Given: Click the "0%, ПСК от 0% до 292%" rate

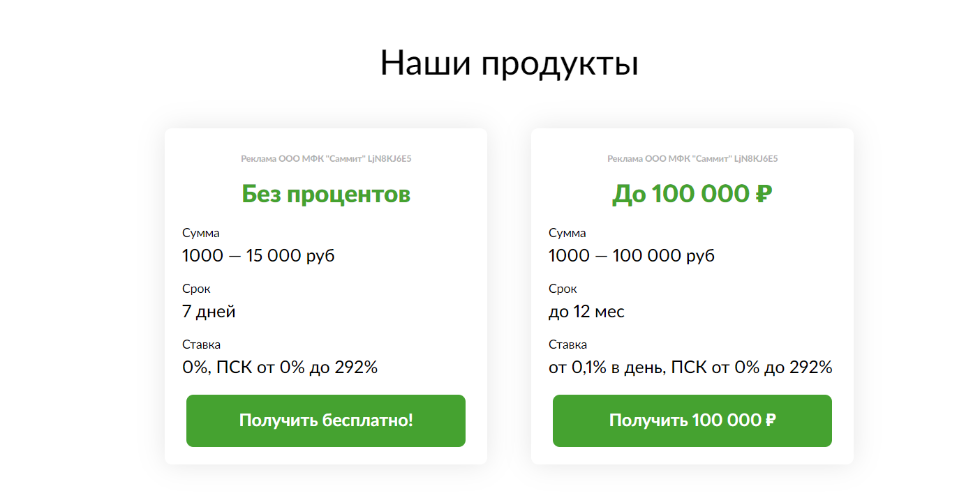Looking at the screenshot, I should pyautogui.click(x=280, y=367).
